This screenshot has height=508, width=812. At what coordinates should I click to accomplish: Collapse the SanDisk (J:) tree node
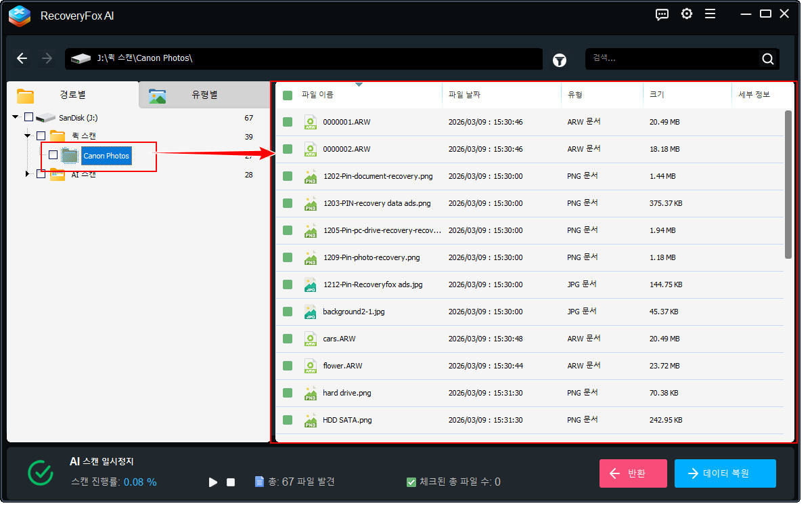tap(16, 116)
